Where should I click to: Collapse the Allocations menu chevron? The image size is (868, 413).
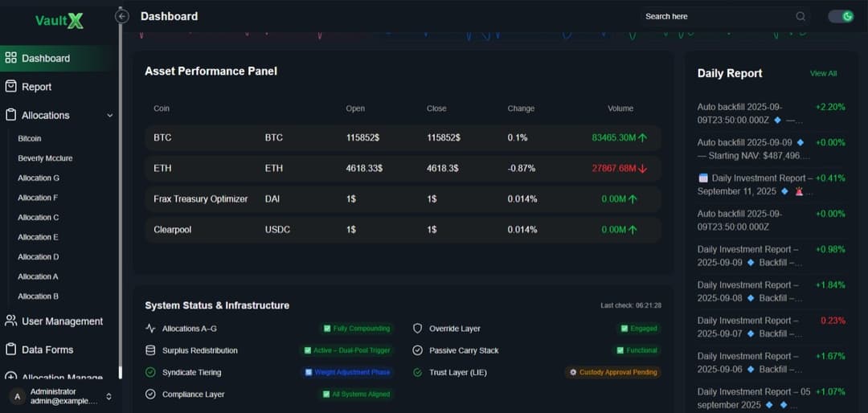pos(109,115)
